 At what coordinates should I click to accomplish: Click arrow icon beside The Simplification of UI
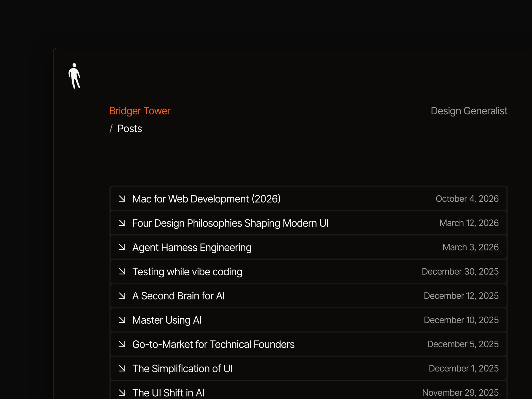pyautogui.click(x=122, y=368)
